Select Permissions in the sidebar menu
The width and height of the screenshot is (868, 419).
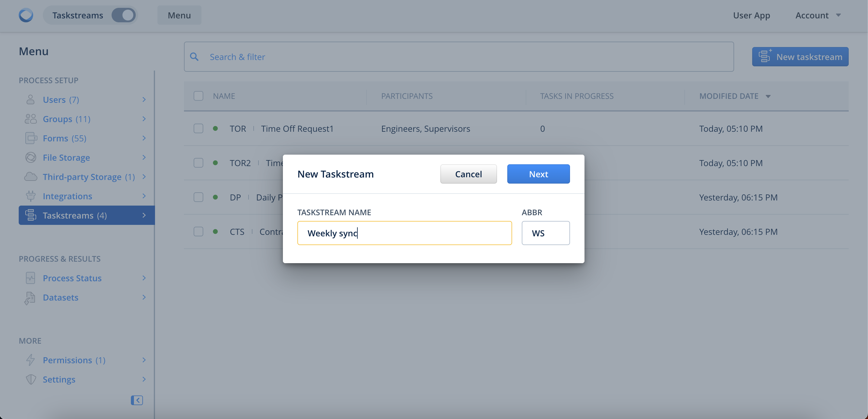click(x=67, y=360)
